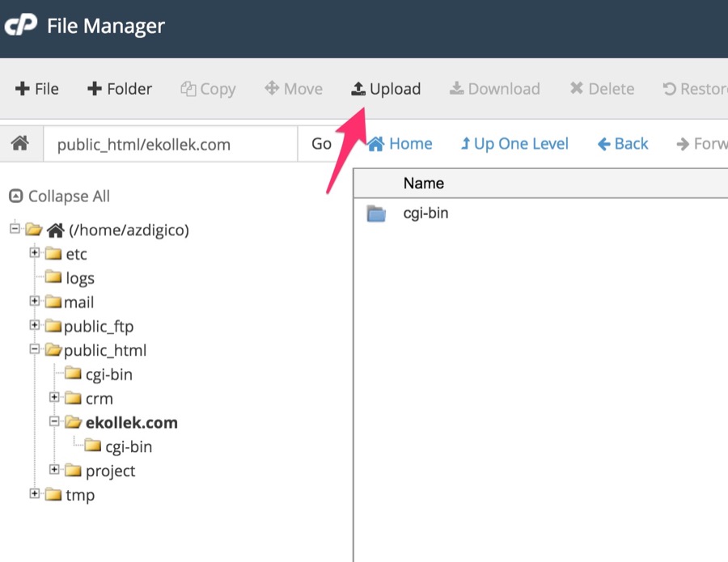Click the tmp folder icon in tree
The height and width of the screenshot is (562, 728).
53,494
